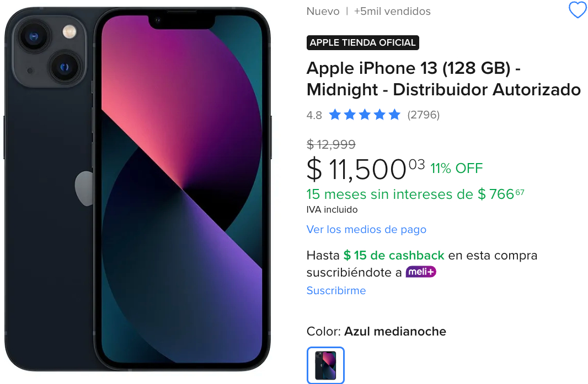Click the crossed-out '$ 12,999' original price
The image size is (588, 384).
coord(331,144)
